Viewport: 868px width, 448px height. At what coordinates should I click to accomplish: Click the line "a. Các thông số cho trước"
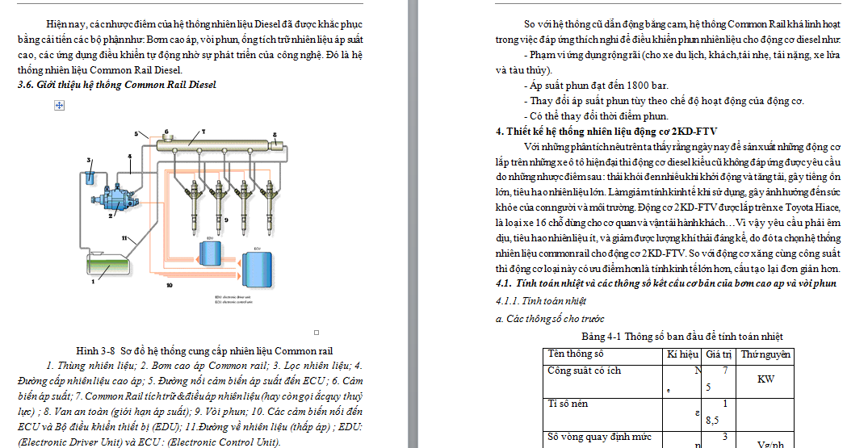(550, 319)
